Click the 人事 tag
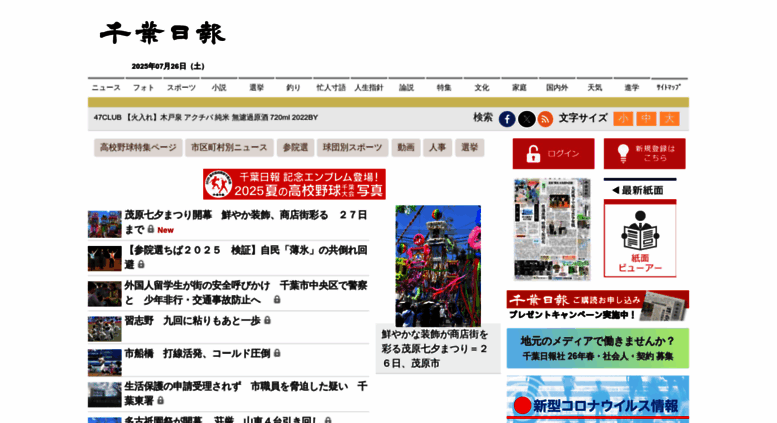Viewport: 777px width, 423px height. [x=437, y=148]
